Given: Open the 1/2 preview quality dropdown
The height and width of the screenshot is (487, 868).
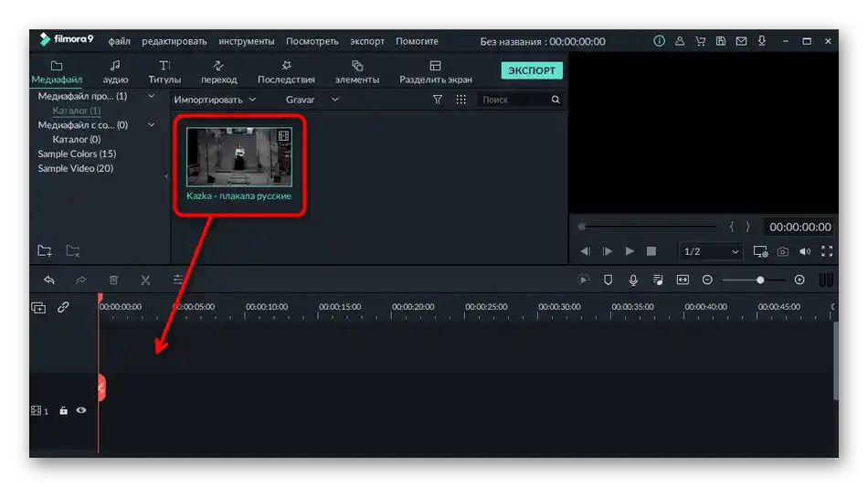Looking at the screenshot, I should [x=712, y=251].
